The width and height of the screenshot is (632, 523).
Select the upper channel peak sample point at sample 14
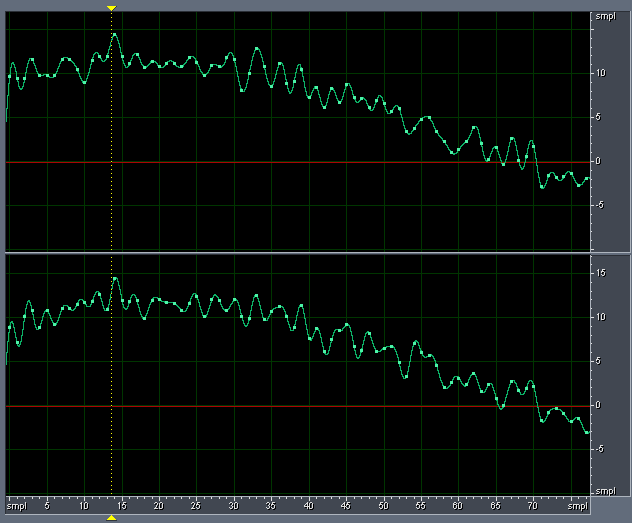point(114,35)
